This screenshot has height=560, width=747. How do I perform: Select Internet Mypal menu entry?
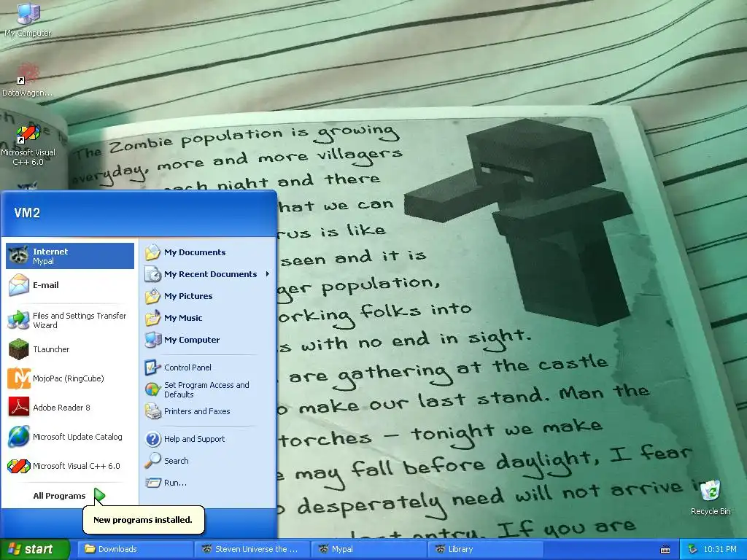[70, 256]
